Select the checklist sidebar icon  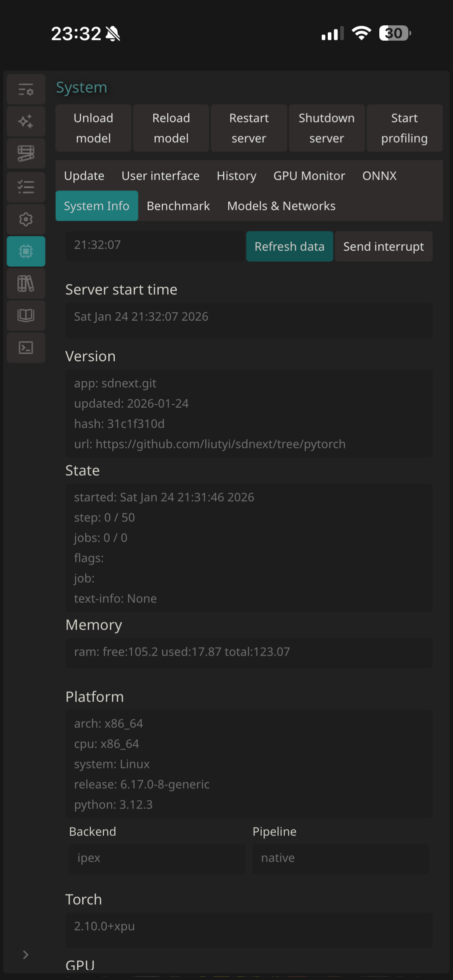(x=26, y=187)
